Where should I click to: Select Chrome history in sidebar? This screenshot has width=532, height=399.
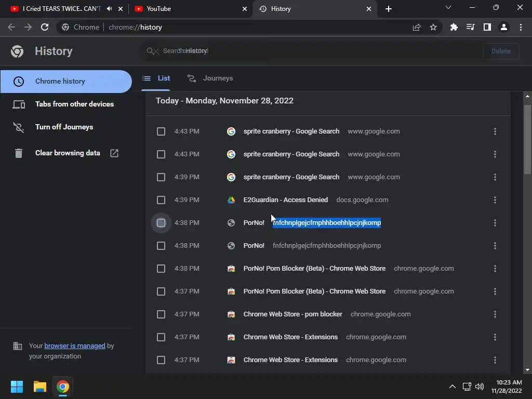coord(66,82)
